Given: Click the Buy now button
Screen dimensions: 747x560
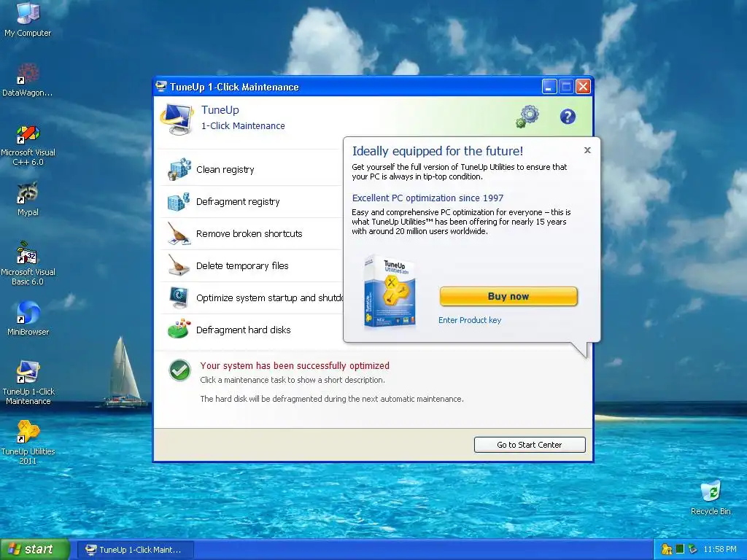Looking at the screenshot, I should (508, 296).
